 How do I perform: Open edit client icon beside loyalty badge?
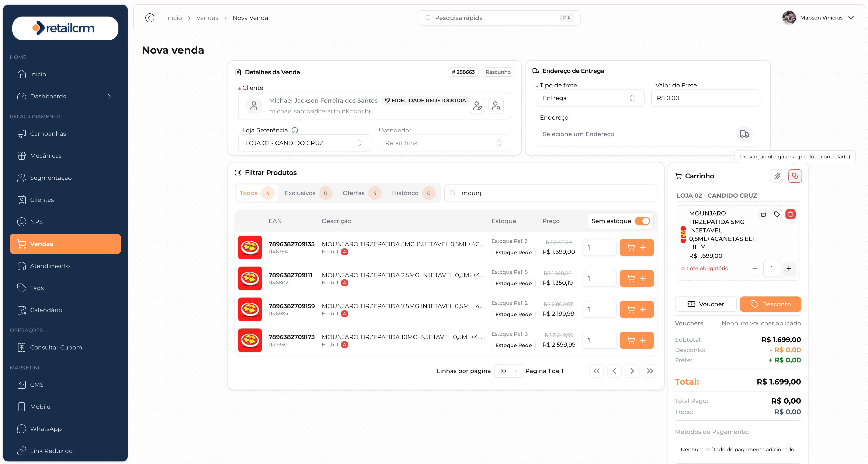coord(478,106)
